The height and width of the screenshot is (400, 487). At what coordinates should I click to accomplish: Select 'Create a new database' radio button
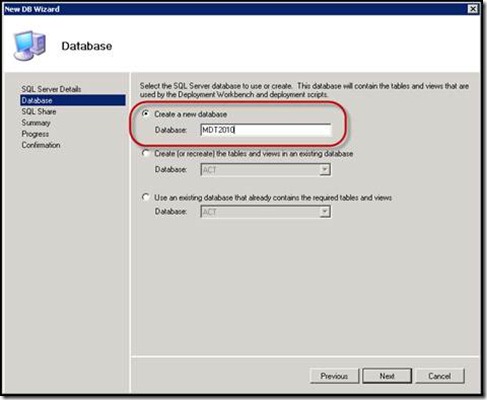click(146, 114)
